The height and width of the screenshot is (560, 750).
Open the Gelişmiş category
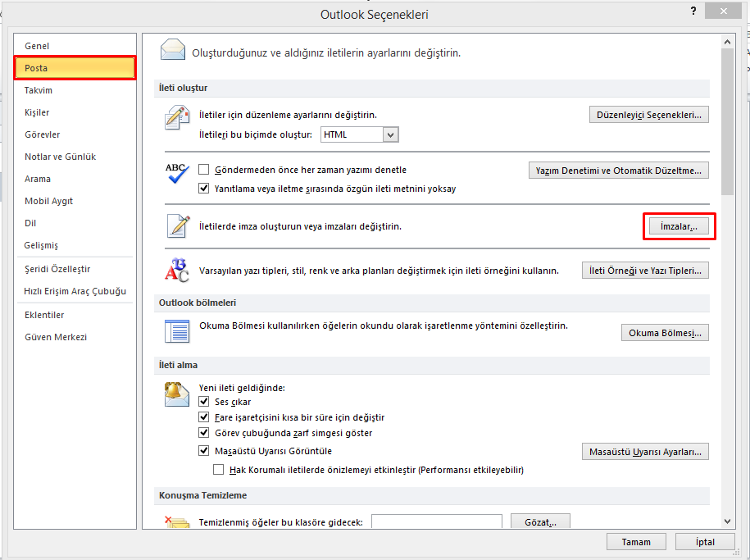pos(75,245)
